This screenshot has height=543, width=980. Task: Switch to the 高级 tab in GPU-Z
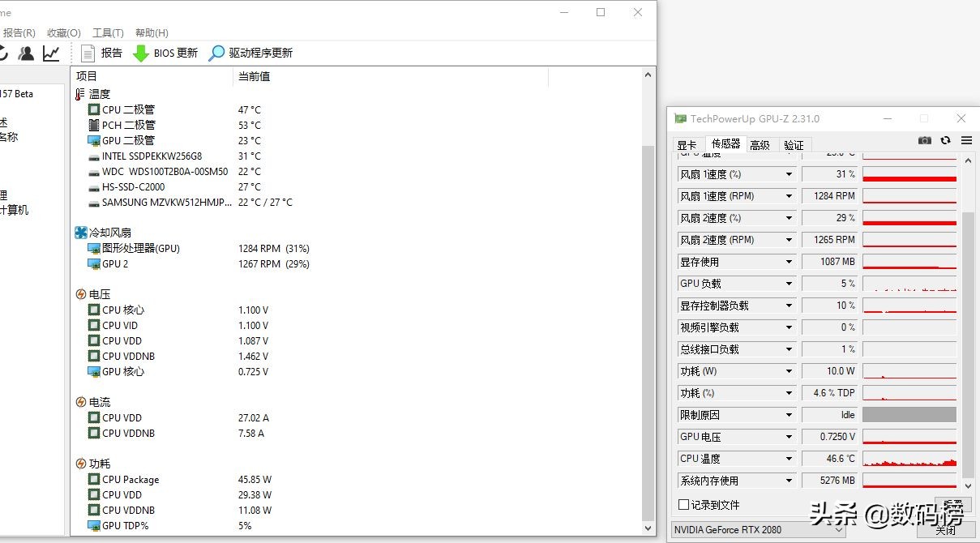tap(760, 145)
